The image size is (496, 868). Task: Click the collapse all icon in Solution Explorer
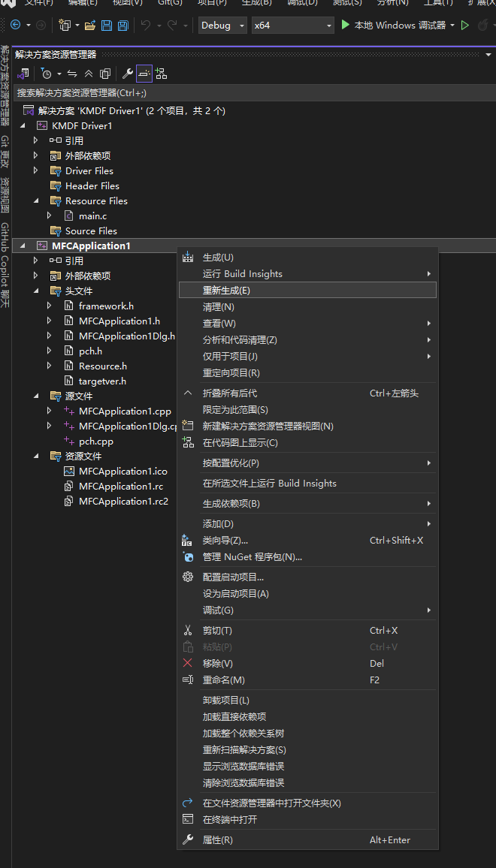89,74
